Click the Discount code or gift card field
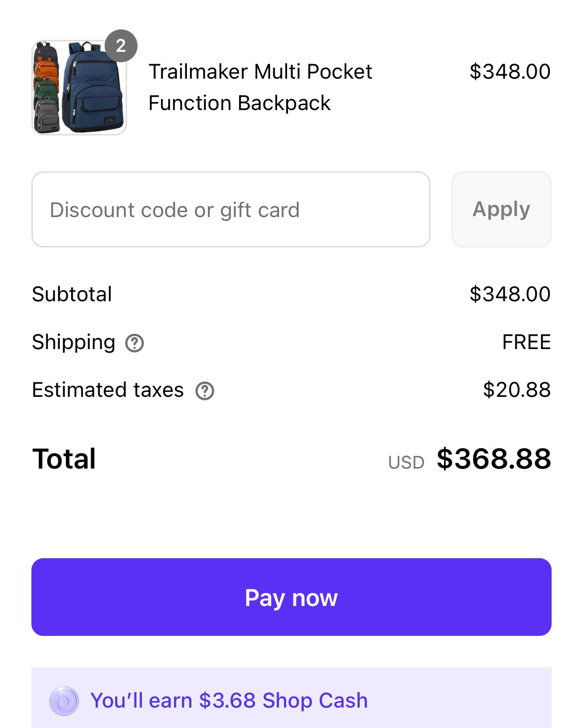The height and width of the screenshot is (728, 583). [231, 210]
